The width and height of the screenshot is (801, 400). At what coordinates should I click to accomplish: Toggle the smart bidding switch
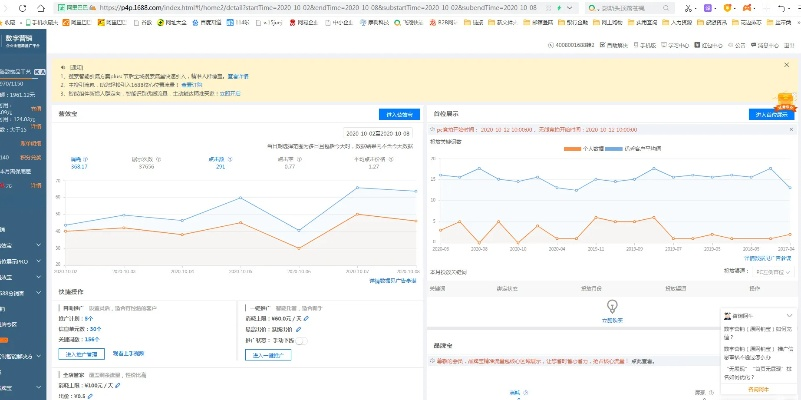point(299,341)
